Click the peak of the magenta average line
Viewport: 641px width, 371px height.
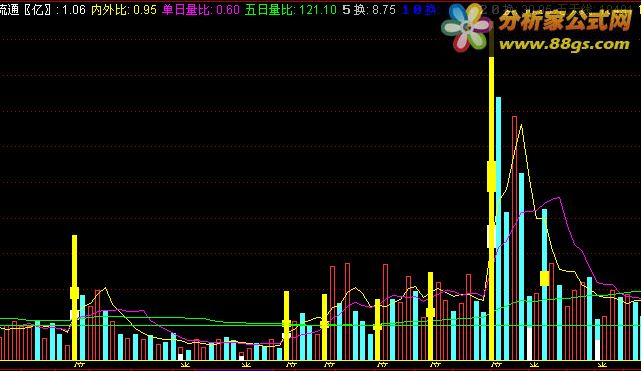559,197
